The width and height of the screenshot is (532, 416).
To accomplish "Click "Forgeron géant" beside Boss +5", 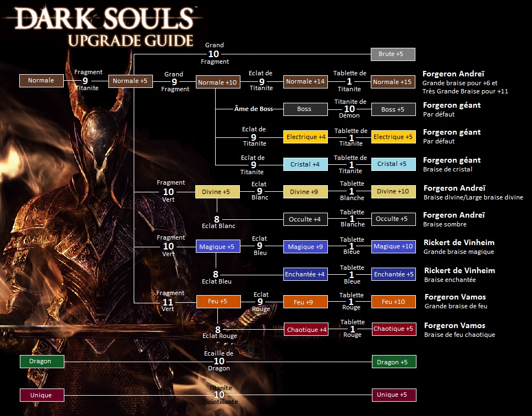I will (452, 105).
